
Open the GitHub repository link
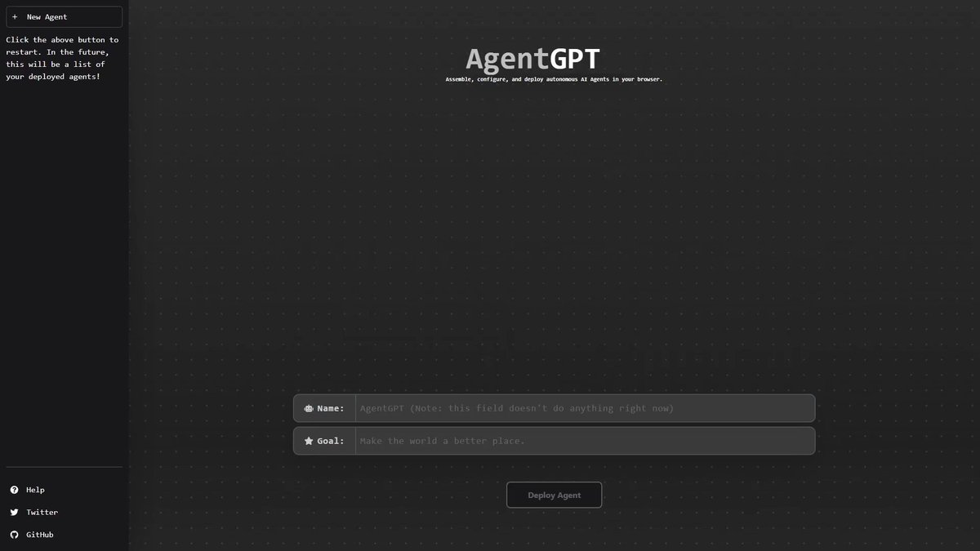pyautogui.click(x=38, y=534)
